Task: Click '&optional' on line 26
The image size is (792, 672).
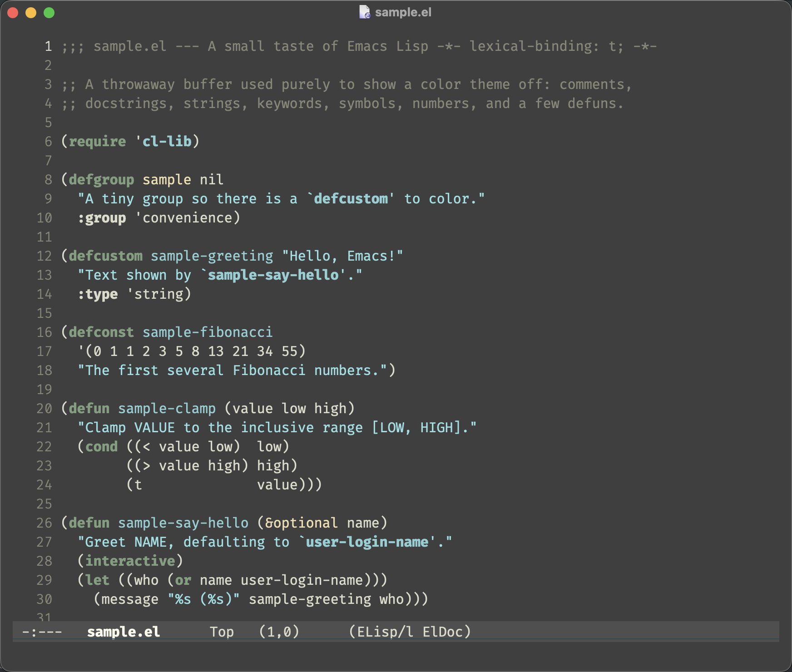Action: 302,523
